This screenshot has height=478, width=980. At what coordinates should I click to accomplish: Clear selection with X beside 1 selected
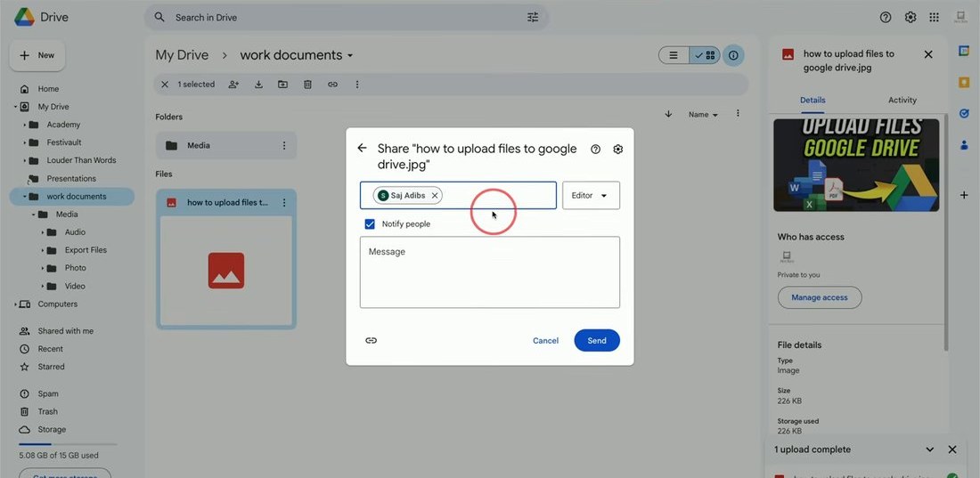tap(165, 85)
